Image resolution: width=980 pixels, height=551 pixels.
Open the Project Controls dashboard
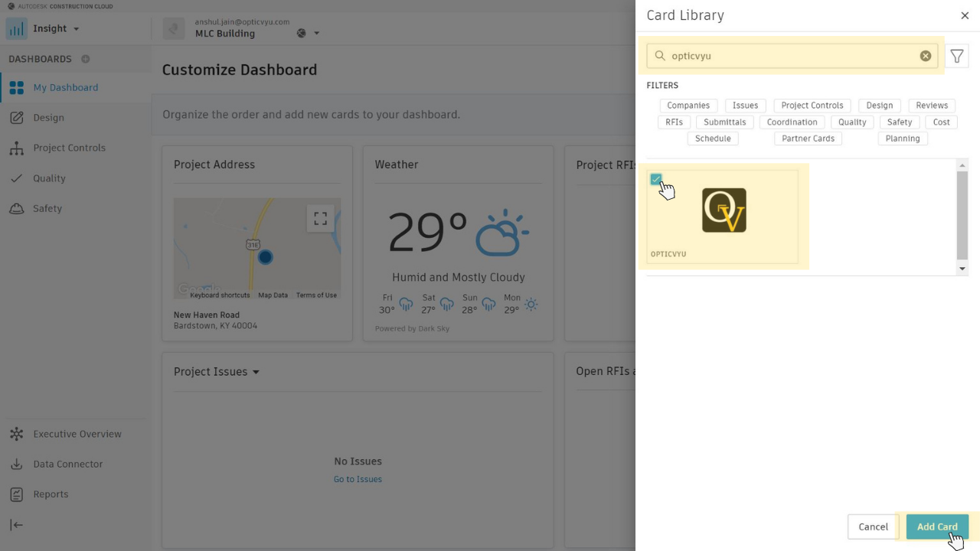pos(69,148)
